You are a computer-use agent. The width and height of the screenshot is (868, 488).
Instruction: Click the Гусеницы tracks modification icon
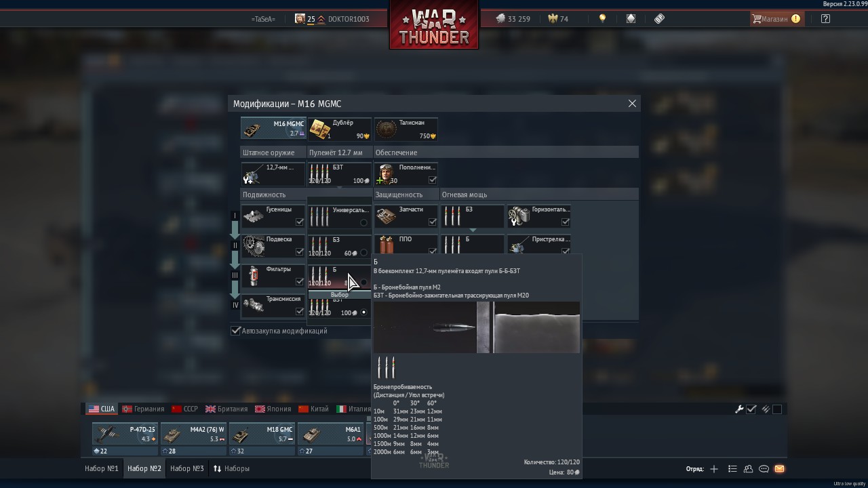(x=254, y=216)
